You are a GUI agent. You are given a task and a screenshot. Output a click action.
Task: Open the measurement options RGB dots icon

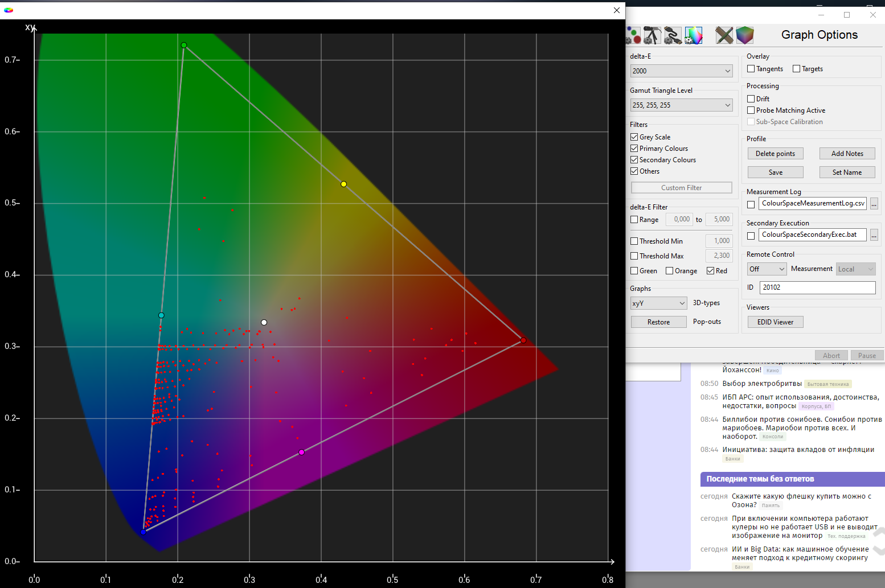pyautogui.click(x=633, y=35)
